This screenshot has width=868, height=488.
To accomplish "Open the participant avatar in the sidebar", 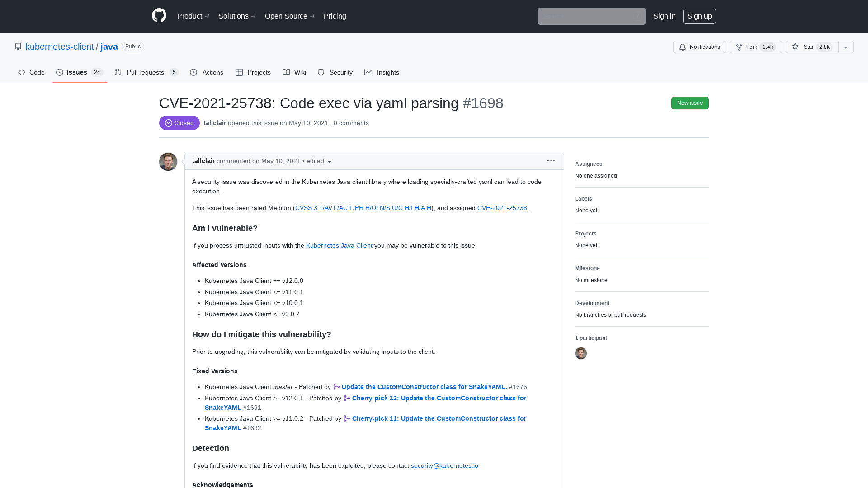I will pos(581,353).
